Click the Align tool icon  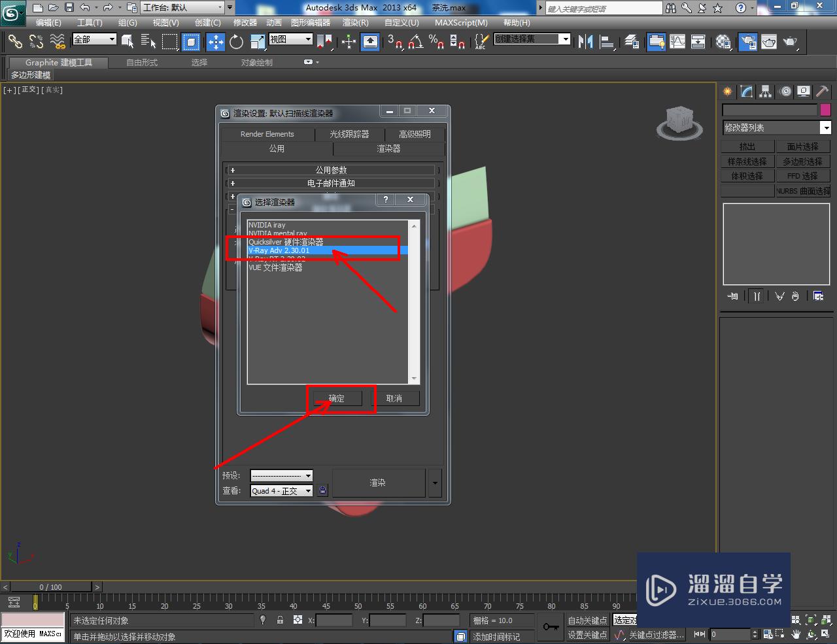pyautogui.click(x=607, y=42)
